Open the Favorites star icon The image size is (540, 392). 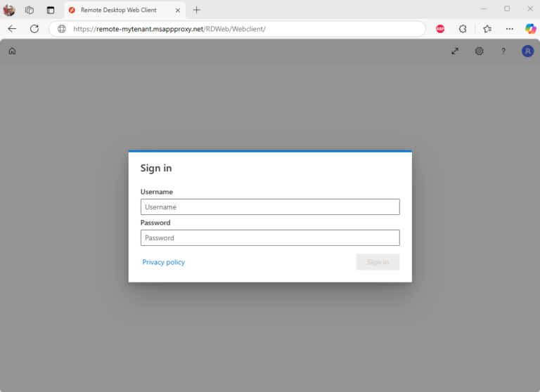[487, 29]
